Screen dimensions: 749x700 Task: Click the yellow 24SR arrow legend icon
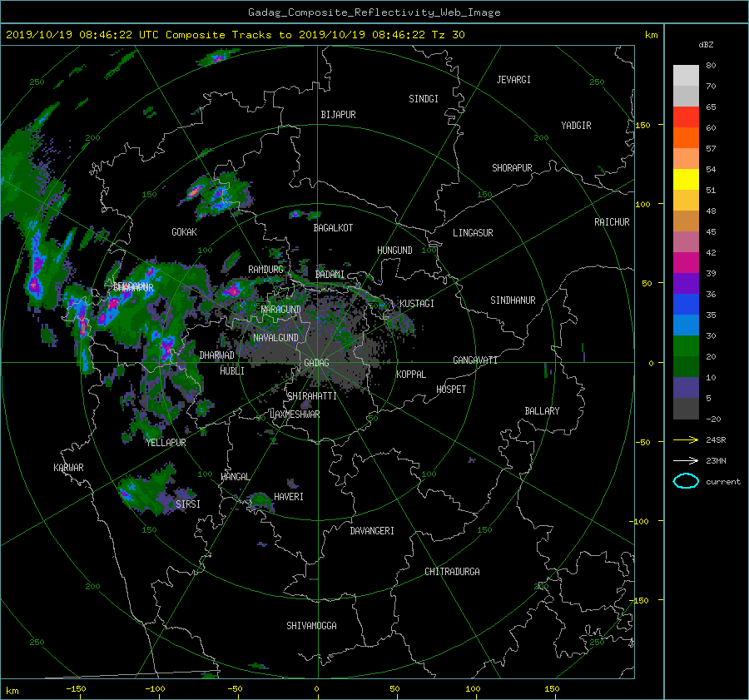[686, 439]
